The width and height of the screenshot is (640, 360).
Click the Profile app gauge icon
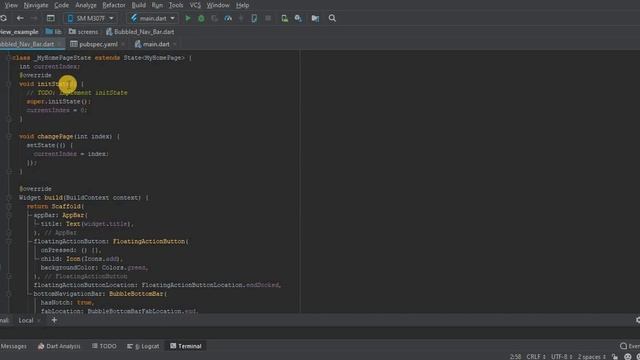tap(228, 18)
